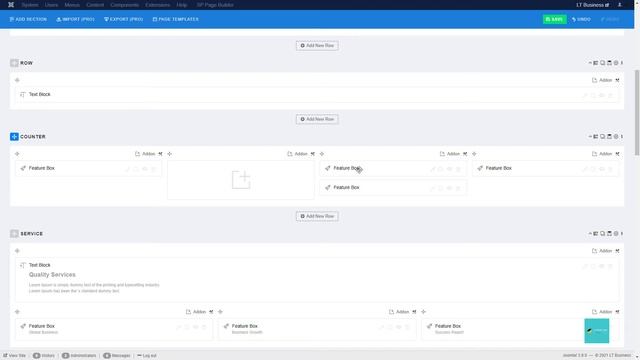This screenshot has width=640, height=360.
Task: Toggle visibility of third-column bottom Feature Box
Action: pos(449,188)
